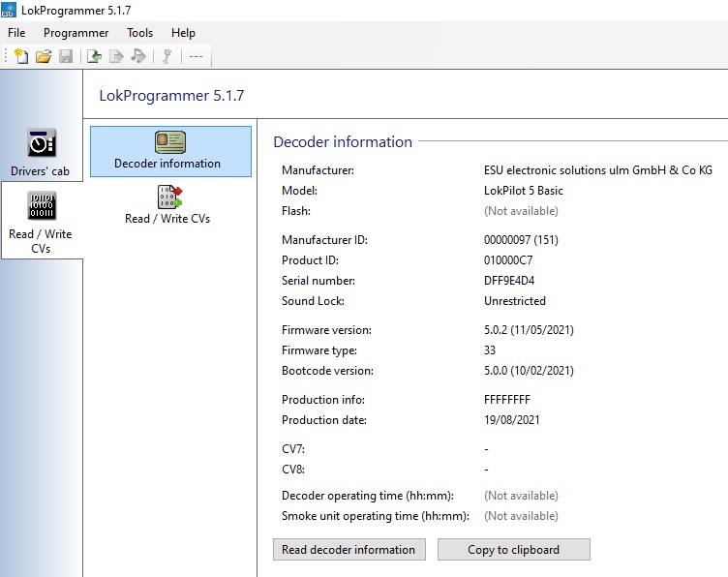Image resolution: width=728 pixels, height=577 pixels.
Task: Click the floppy disk save icon
Action: click(66, 56)
